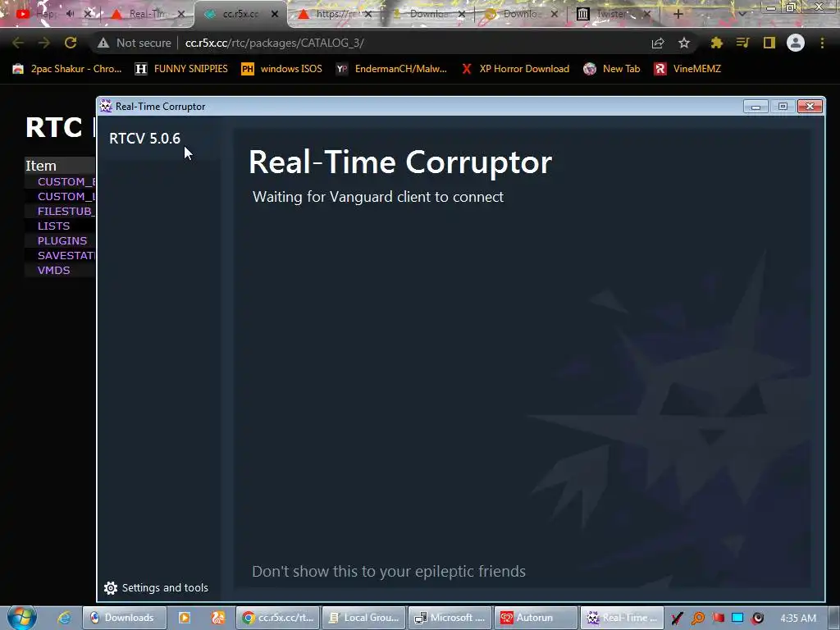
Task: Launch Internet Explorer from taskbar
Action: coord(64,618)
